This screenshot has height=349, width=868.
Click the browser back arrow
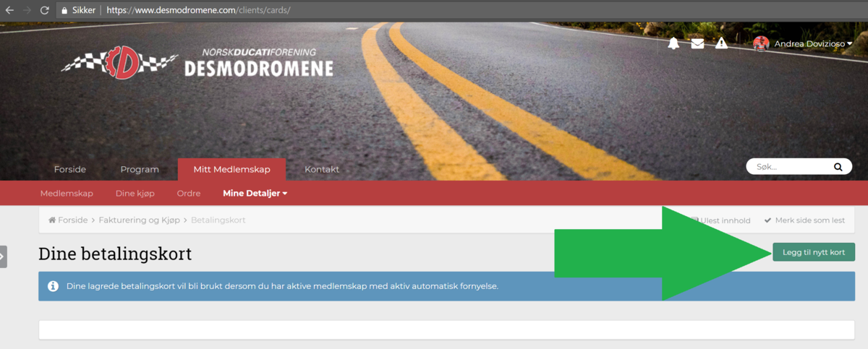click(x=9, y=11)
